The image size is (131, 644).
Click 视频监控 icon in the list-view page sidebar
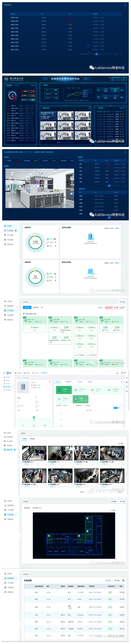point(5,592)
